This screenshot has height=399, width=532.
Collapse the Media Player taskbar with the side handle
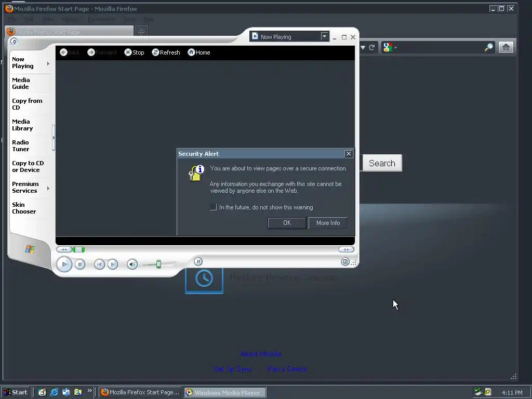(x=54, y=138)
